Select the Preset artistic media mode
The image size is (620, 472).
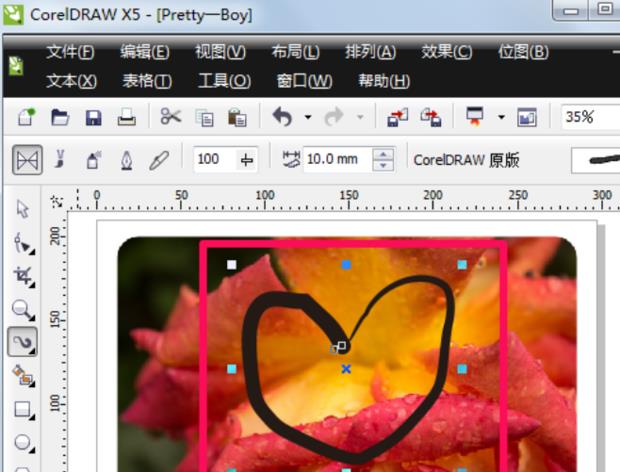tap(27, 160)
